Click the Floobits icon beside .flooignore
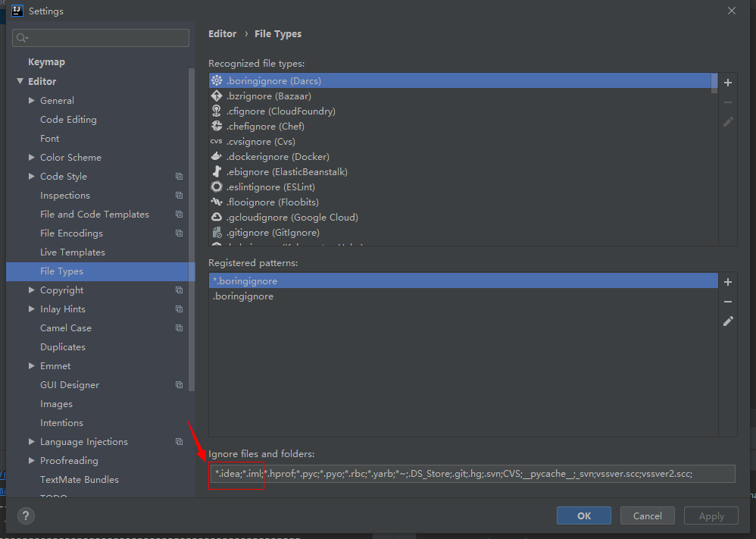This screenshot has width=756, height=539. coord(217,202)
